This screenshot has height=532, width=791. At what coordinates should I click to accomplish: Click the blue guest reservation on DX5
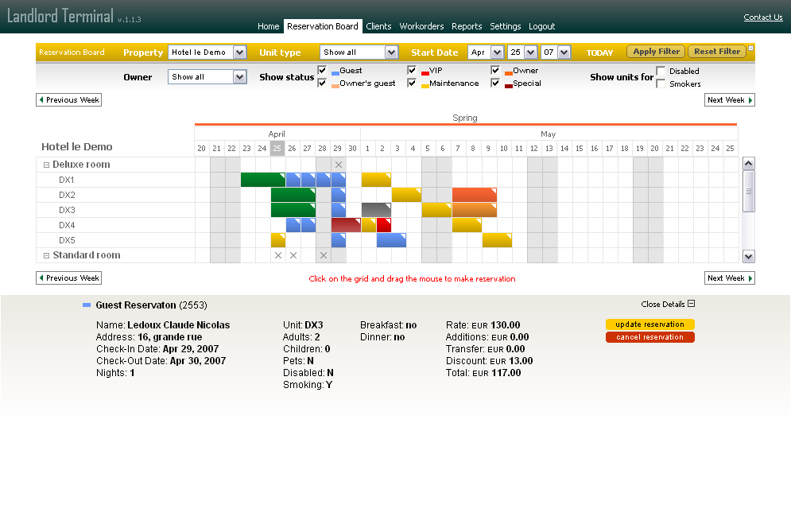click(391, 239)
